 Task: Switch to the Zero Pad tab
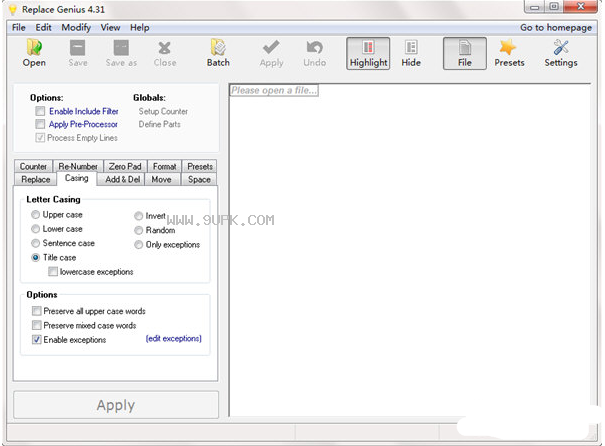point(125,166)
